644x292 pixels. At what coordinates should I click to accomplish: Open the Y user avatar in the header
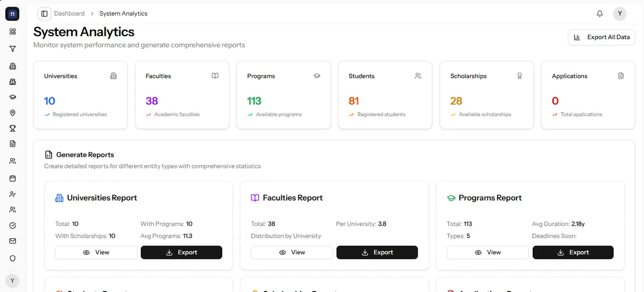click(620, 14)
